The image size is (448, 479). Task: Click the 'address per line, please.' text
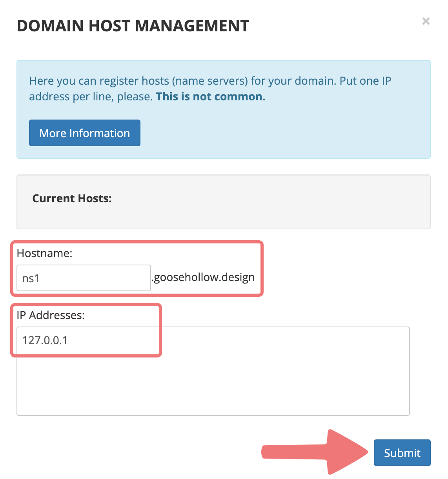point(91,96)
